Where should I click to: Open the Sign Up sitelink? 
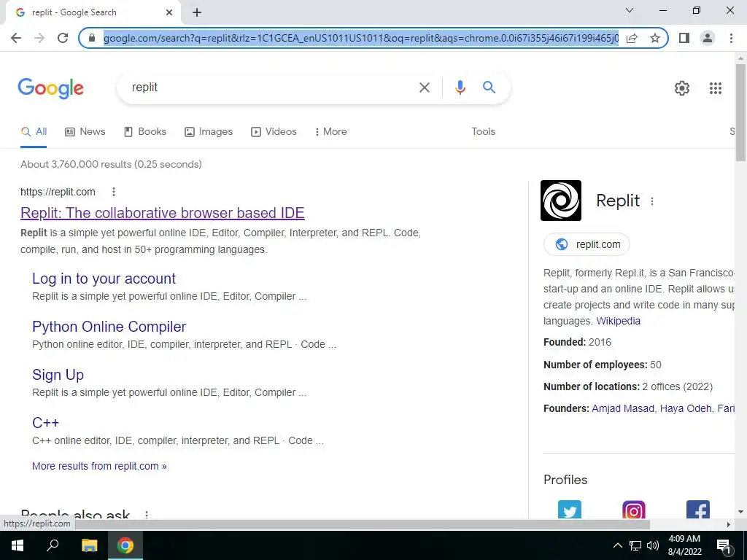click(x=58, y=375)
